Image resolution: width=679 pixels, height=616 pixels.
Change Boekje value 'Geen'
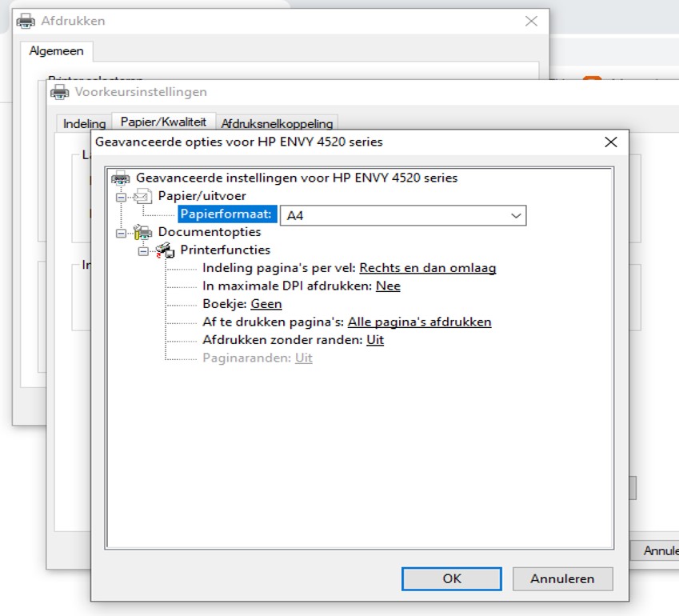(266, 304)
